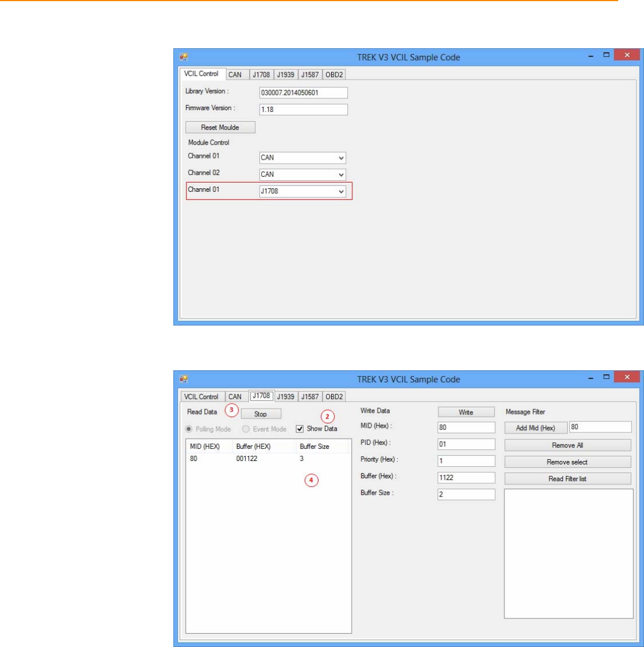Minimize the lower sample code window
Image resolution: width=644 pixels, height=647 pixels.
click(x=591, y=377)
